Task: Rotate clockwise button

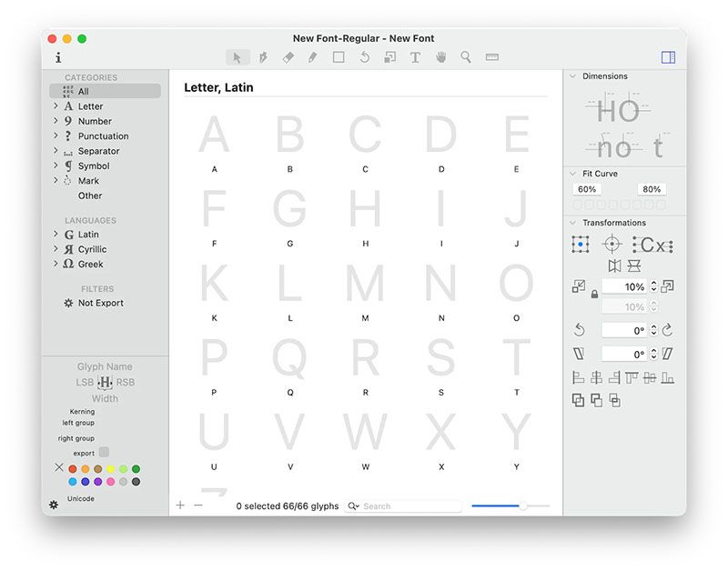Action: pyautogui.click(x=667, y=330)
